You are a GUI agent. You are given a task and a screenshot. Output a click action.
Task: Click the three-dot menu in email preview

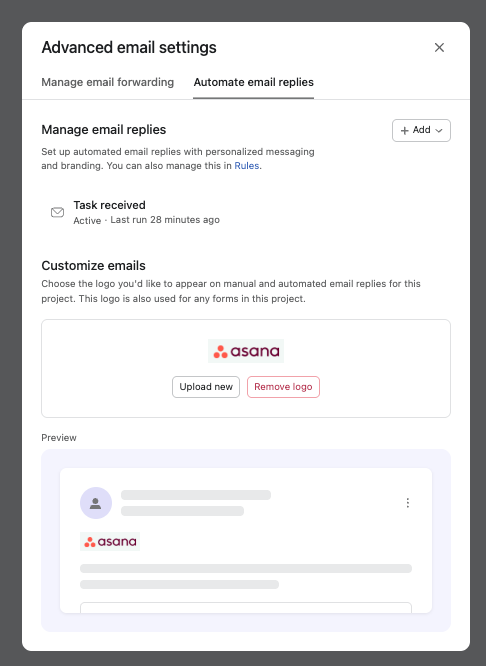click(x=408, y=503)
